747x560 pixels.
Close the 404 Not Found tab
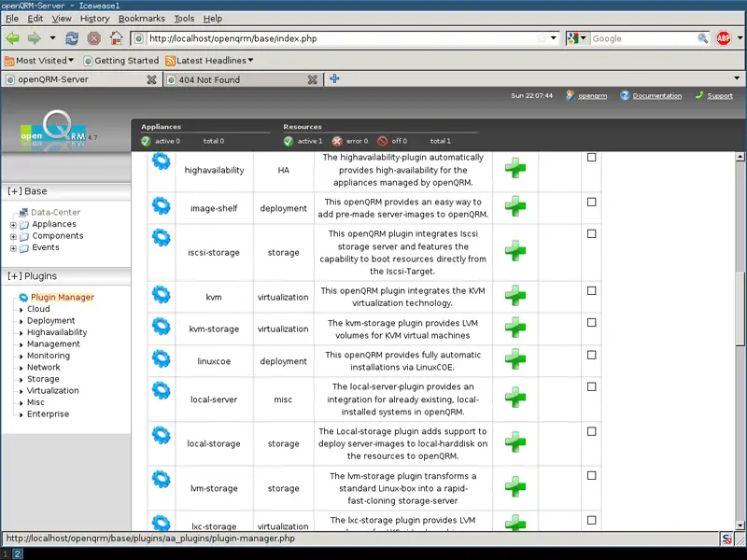tap(313, 79)
